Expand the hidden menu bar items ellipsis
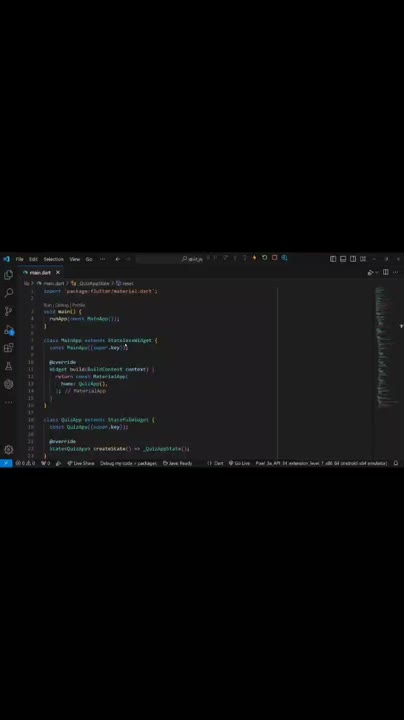404x720 pixels. tap(102, 259)
